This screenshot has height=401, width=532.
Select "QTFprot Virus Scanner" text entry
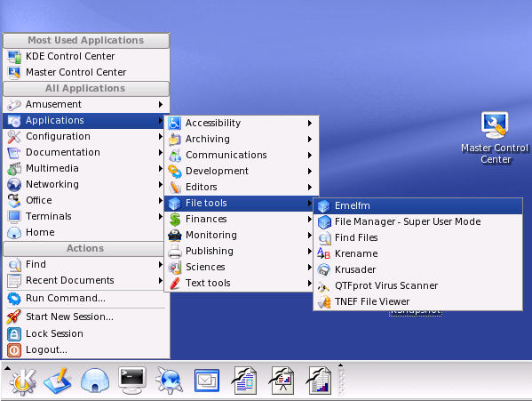coord(386,285)
